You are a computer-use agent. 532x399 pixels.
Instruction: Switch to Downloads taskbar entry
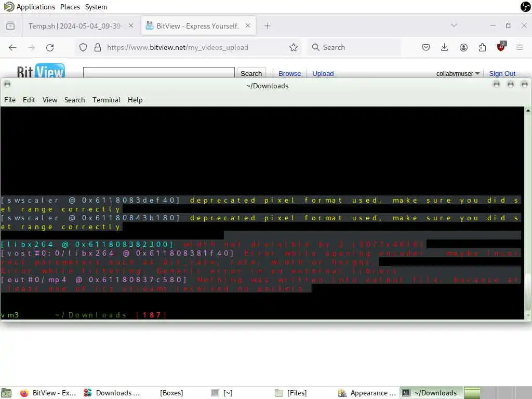[112, 393]
